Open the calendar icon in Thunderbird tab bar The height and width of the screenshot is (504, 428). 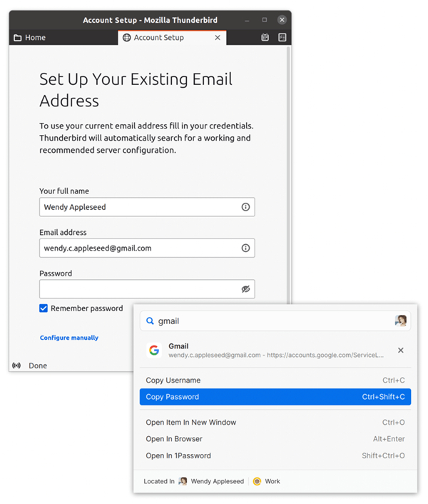(x=265, y=37)
